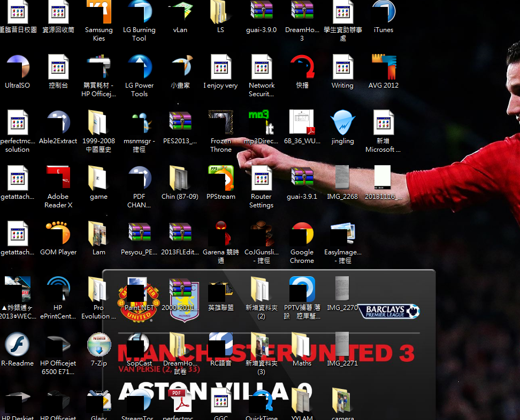Open the LS folder
520x420 pixels.
(x=220, y=12)
